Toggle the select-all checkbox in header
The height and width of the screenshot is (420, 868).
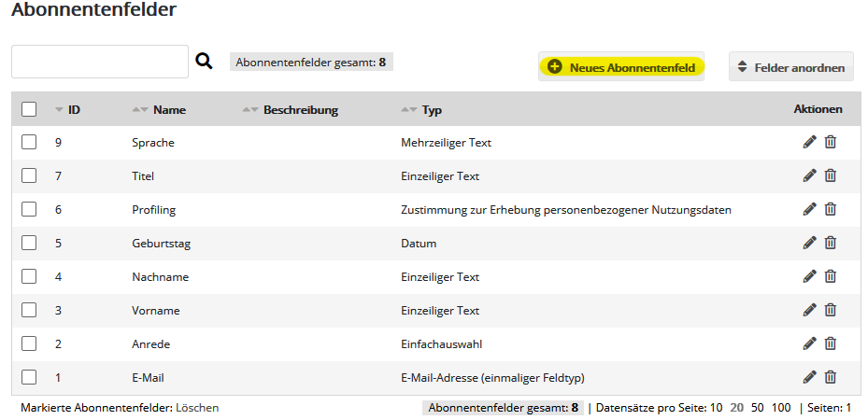click(29, 109)
